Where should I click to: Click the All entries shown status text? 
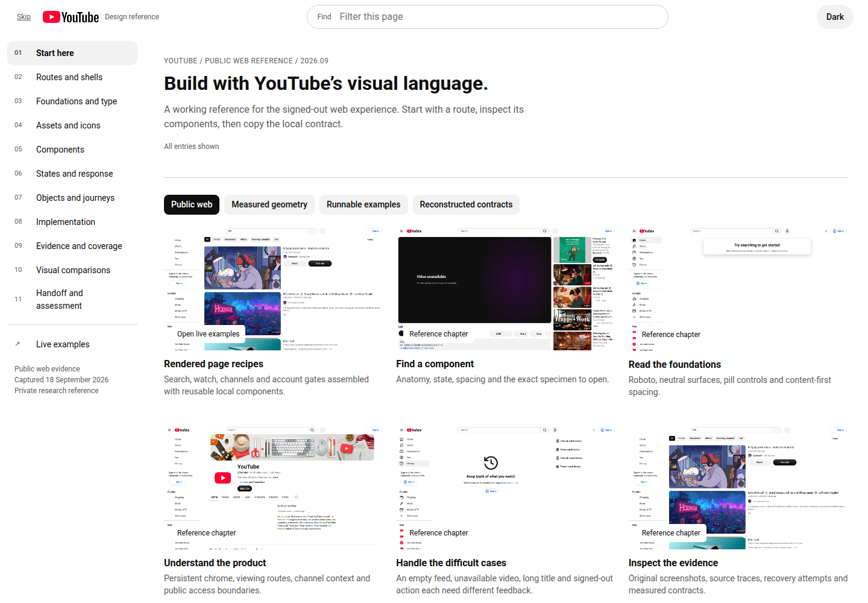coord(192,147)
